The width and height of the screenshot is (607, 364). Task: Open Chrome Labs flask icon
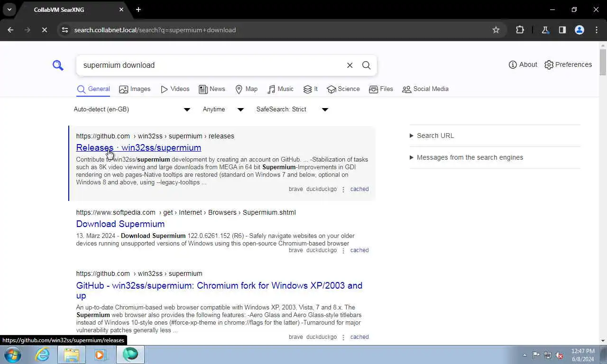tap(545, 30)
